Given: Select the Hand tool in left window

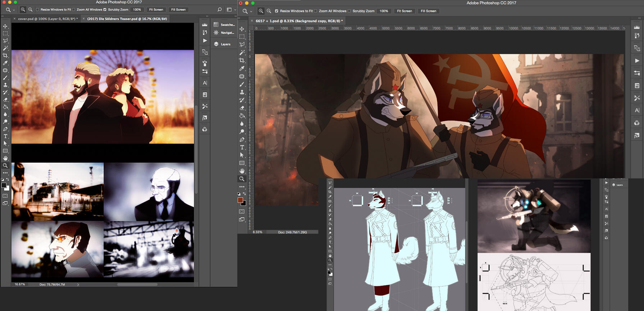Looking at the screenshot, I should click(x=5, y=158).
